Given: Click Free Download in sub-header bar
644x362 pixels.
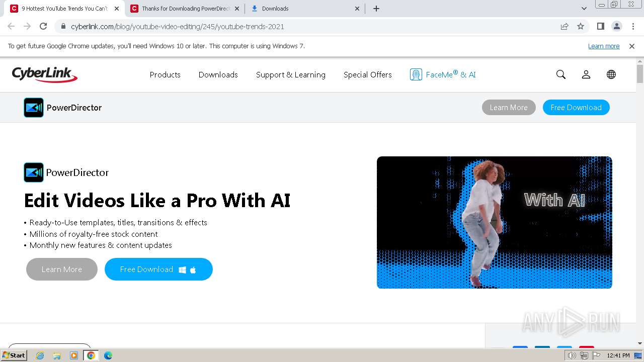Looking at the screenshot, I should point(576,108).
